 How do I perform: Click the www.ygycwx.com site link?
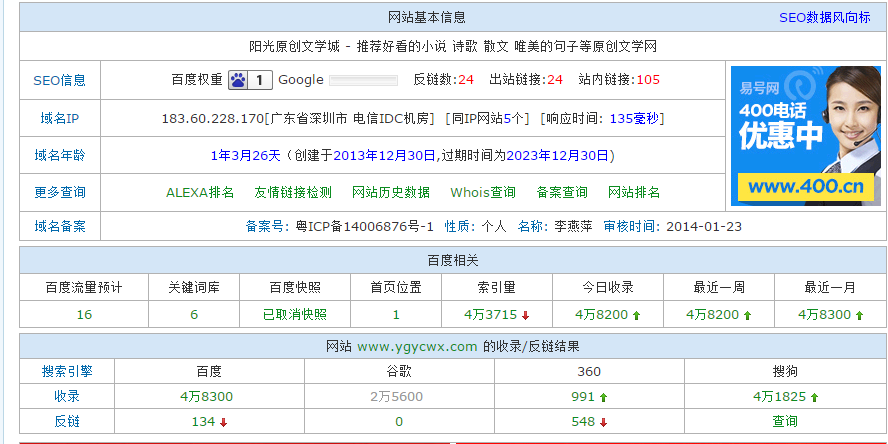(417, 347)
